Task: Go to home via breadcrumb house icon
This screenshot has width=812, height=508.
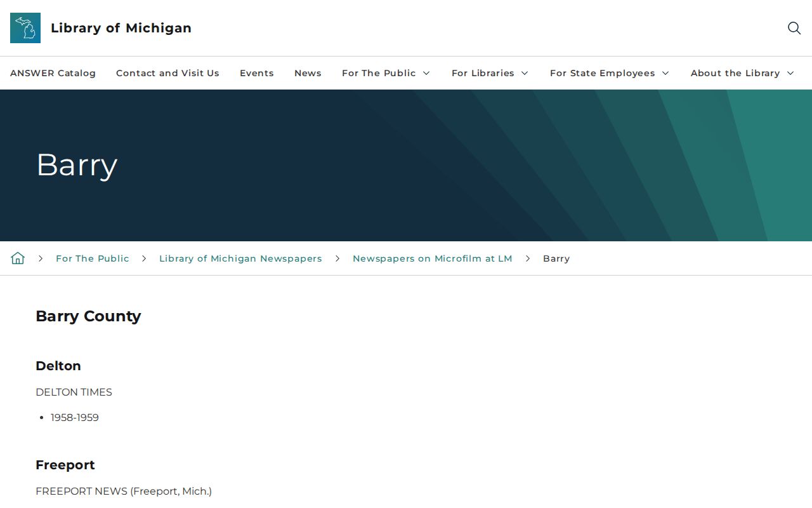Action: pyautogui.click(x=18, y=258)
